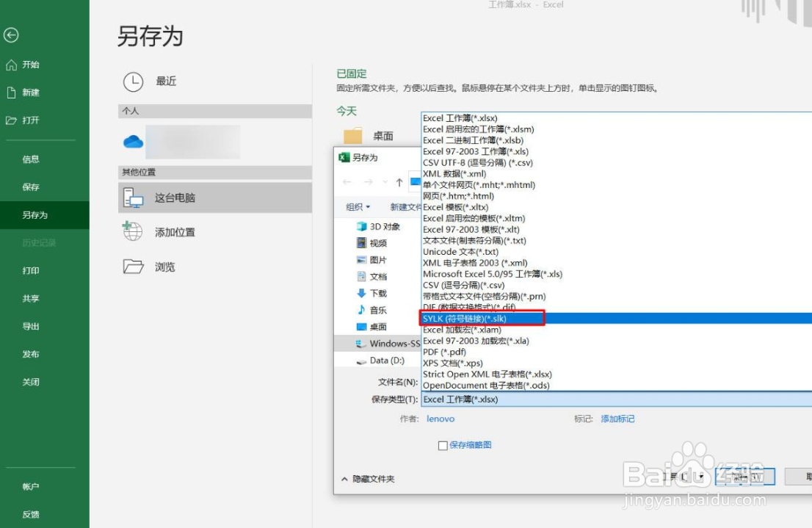The image size is (812, 528).
Task: Select 发布 in the sidebar
Action: [x=31, y=355]
